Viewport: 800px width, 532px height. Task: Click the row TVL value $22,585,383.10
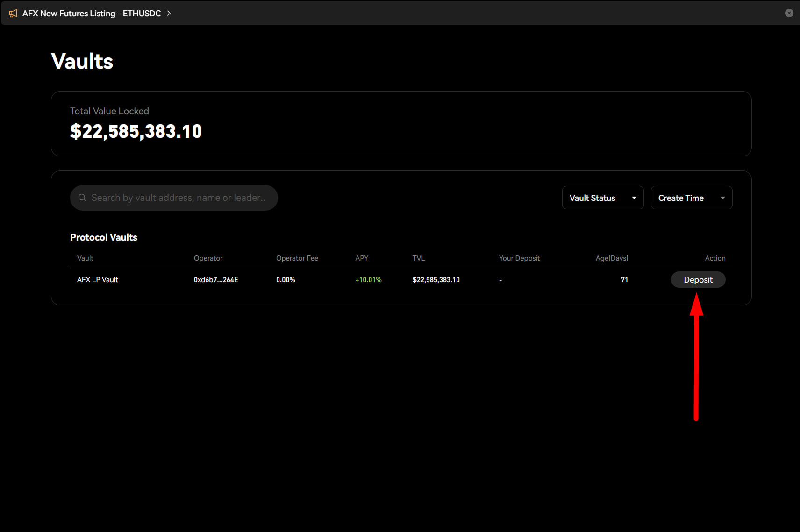pos(436,280)
